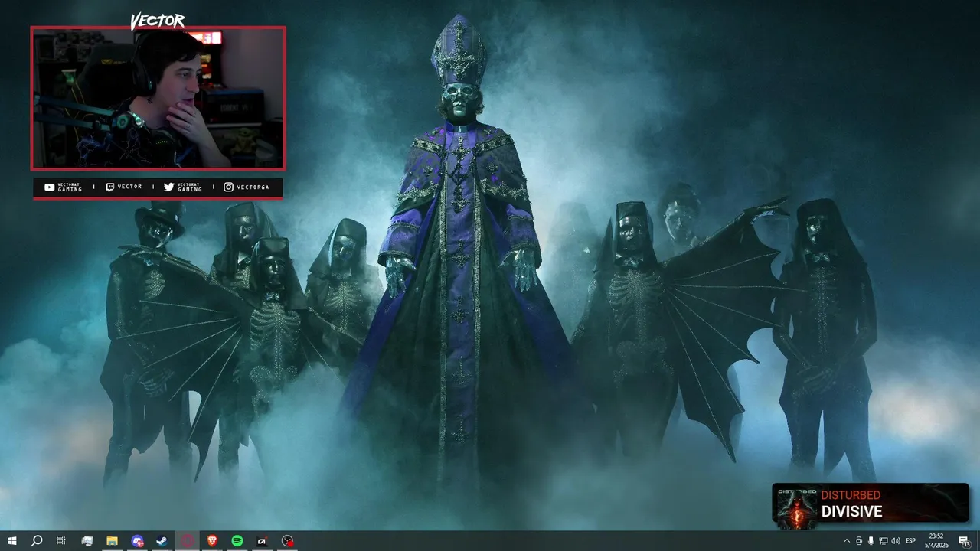Open the gray landscape taskbar app

click(x=87, y=541)
